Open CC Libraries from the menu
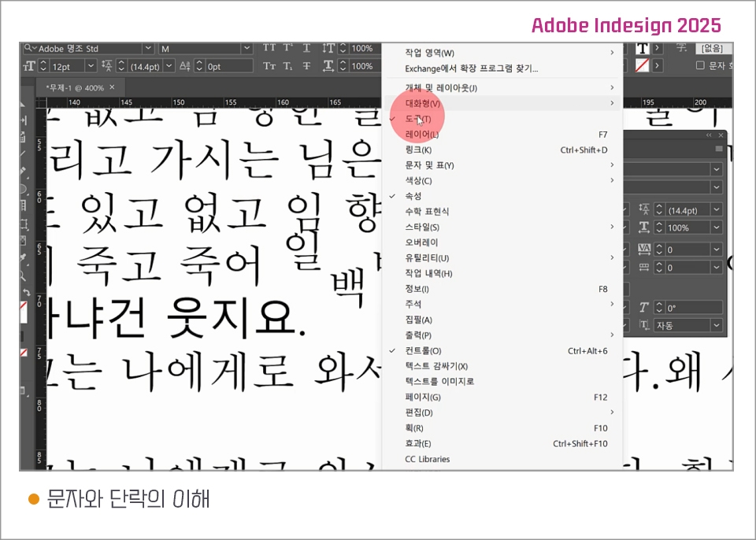756x540 pixels. click(502, 459)
